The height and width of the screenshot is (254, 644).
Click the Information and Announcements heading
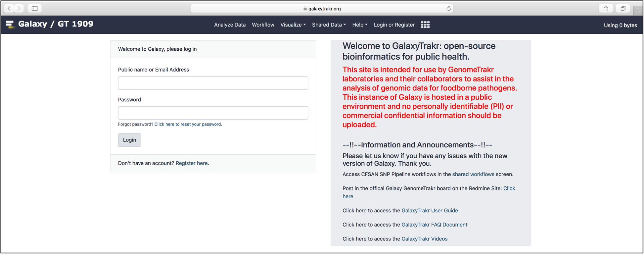click(x=417, y=145)
